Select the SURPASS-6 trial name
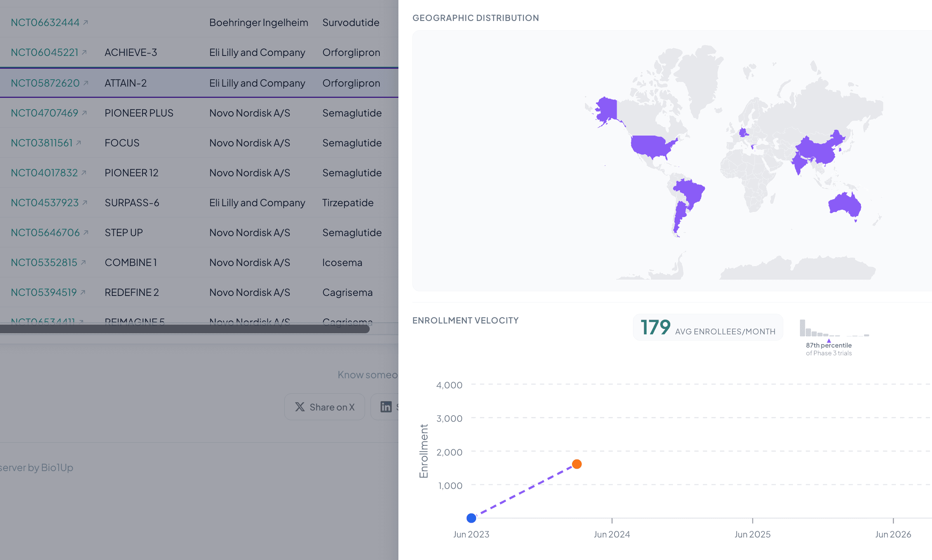The image size is (932, 560). pos(132,203)
